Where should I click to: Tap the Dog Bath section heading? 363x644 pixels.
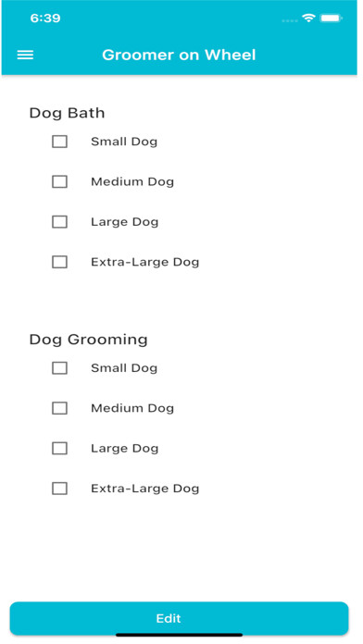(x=67, y=113)
